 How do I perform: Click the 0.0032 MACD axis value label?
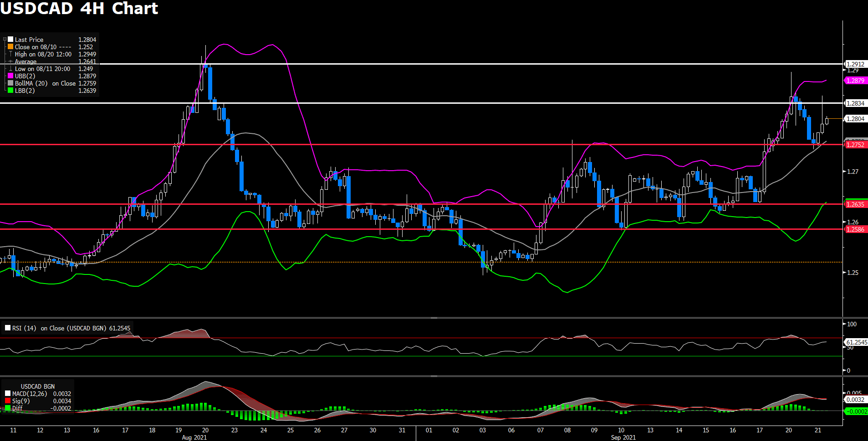855,400
